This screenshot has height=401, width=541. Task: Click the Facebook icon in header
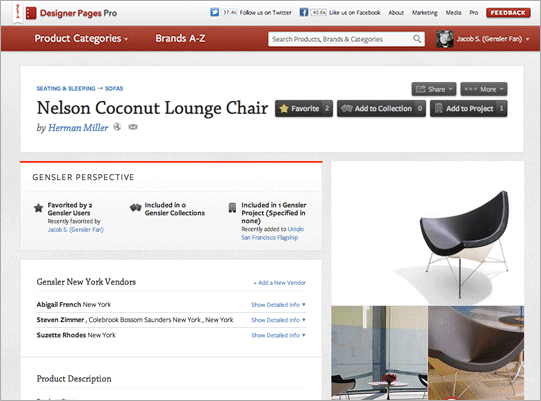point(304,12)
